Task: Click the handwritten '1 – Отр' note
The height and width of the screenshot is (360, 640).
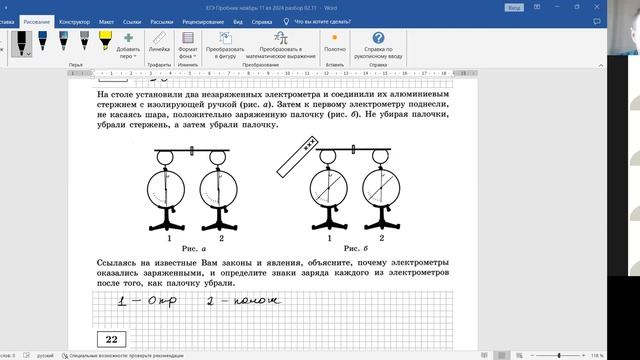Action: 147,301
